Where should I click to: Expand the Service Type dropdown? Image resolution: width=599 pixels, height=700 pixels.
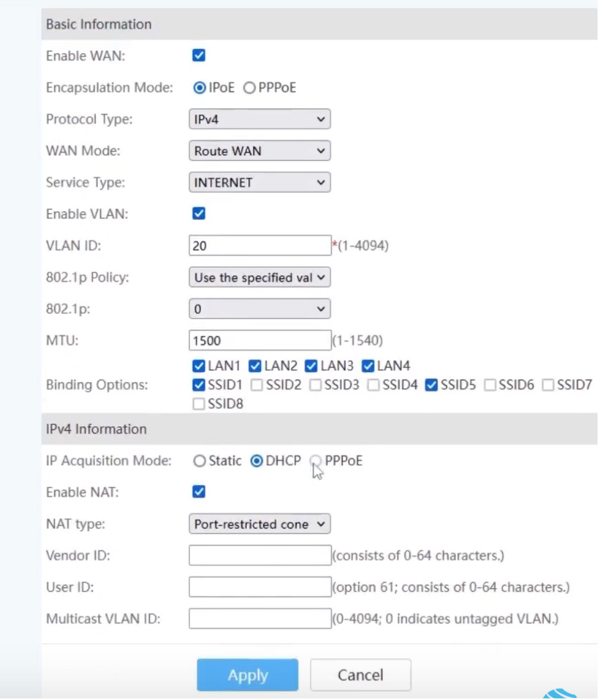pos(259,183)
